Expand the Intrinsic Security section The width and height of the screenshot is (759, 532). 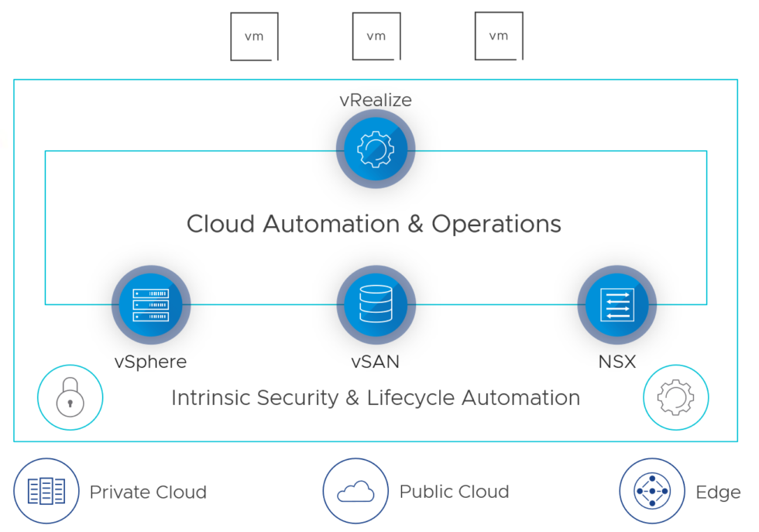375,397
